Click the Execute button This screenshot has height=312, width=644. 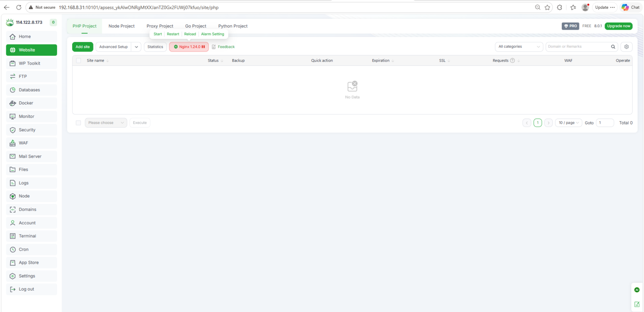coord(140,123)
